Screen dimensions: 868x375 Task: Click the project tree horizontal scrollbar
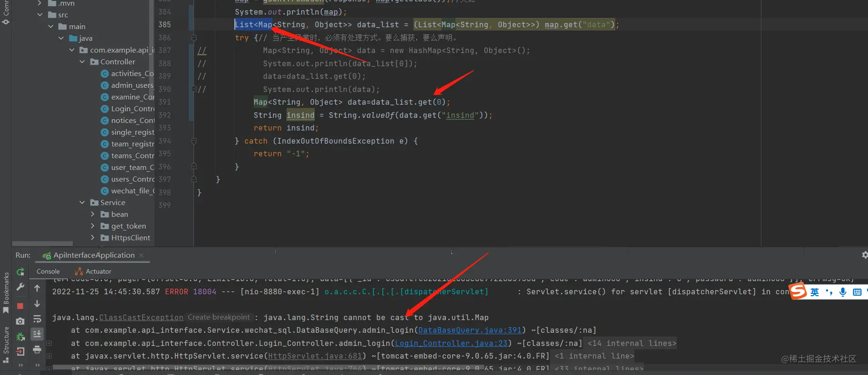pyautogui.click(x=42, y=244)
